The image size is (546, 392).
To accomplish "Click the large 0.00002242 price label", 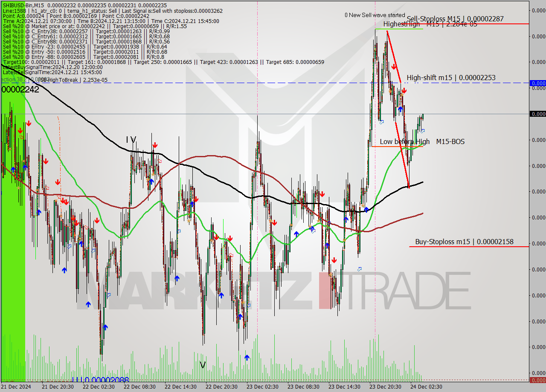I will [x=20, y=89].
